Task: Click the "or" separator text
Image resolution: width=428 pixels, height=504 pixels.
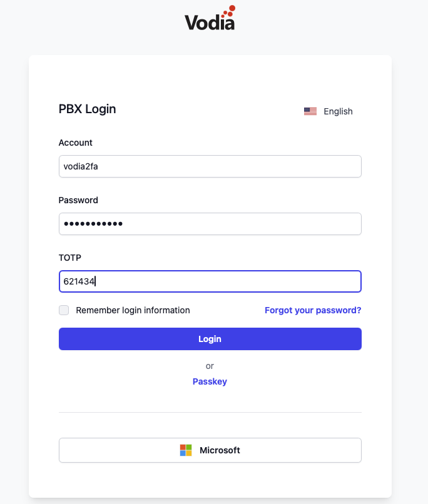Action: [x=210, y=366]
